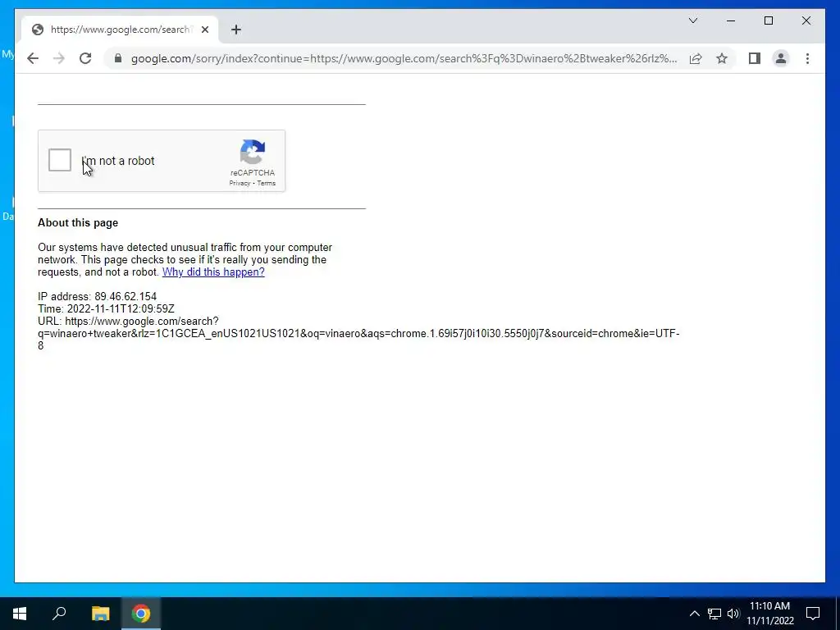Open a new tab with the plus button
840x630 pixels.
[235, 30]
